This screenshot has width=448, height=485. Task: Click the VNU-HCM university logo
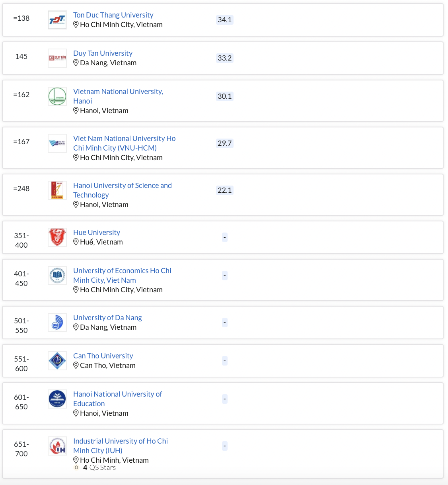57,143
